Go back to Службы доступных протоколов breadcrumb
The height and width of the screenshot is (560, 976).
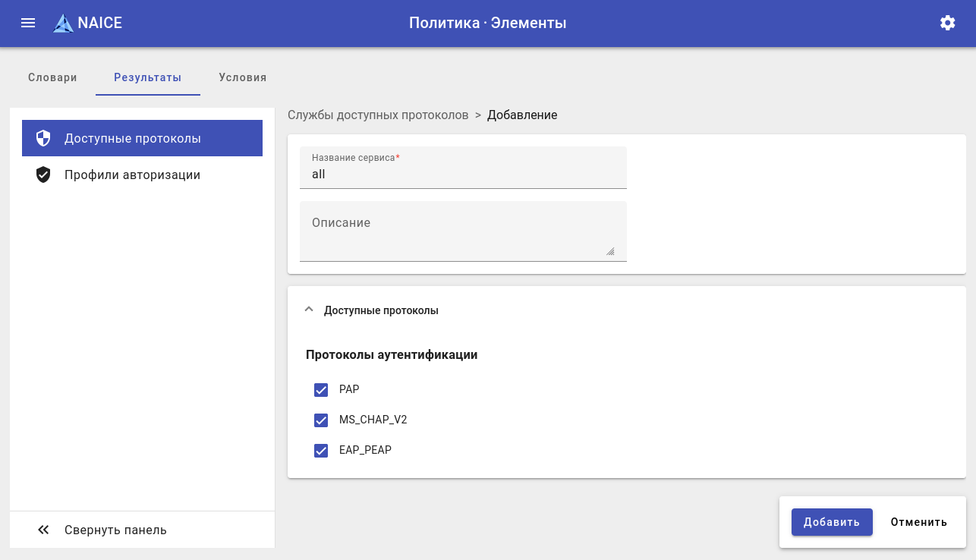coord(378,115)
